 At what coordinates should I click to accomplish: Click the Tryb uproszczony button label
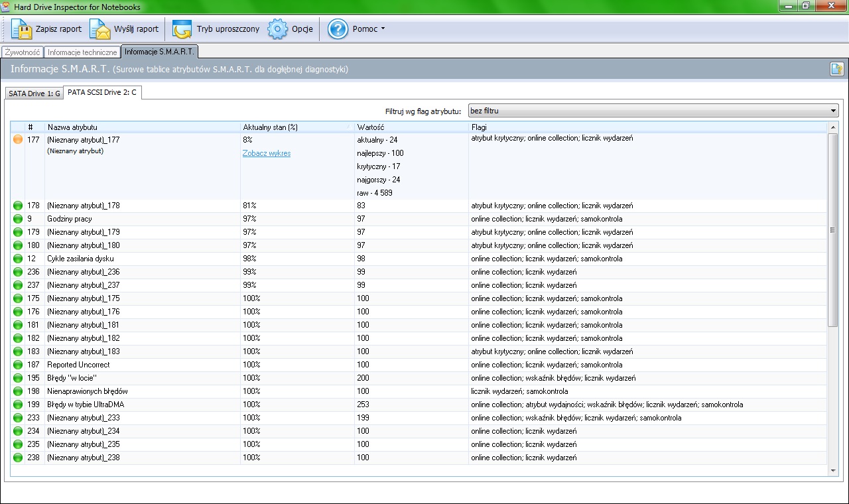[228, 29]
